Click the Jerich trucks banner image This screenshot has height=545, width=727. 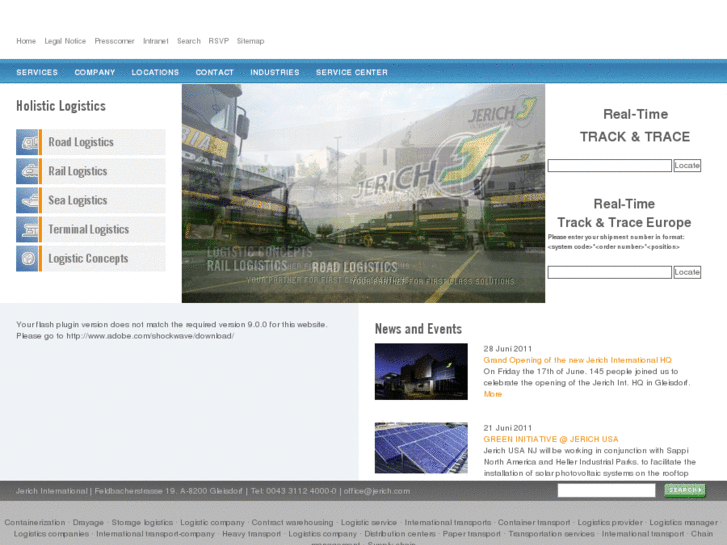click(364, 193)
